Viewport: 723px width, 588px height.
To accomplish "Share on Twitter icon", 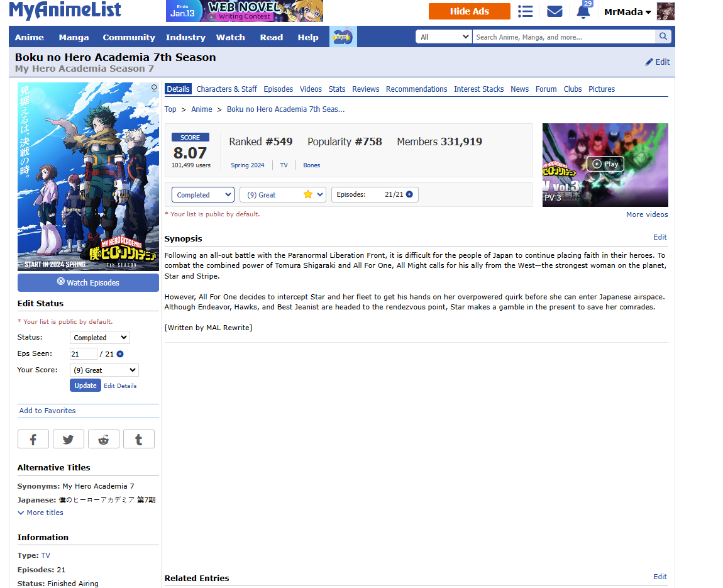I will pos(69,439).
